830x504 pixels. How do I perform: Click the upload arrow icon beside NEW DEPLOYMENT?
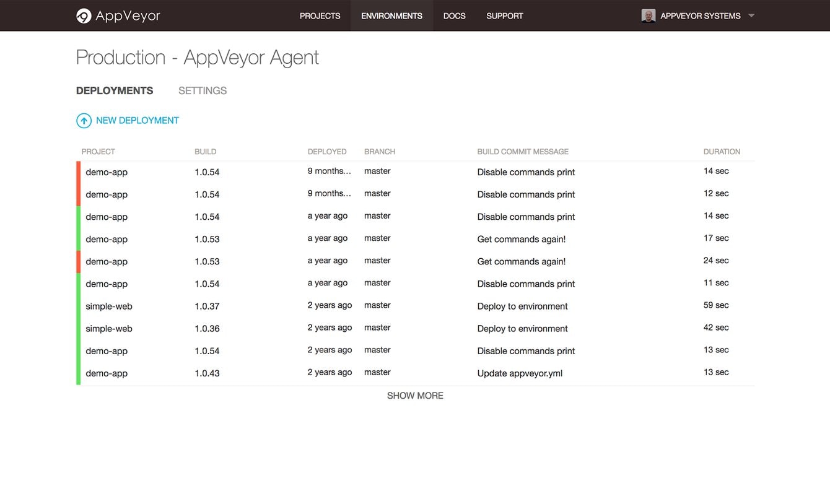point(84,120)
